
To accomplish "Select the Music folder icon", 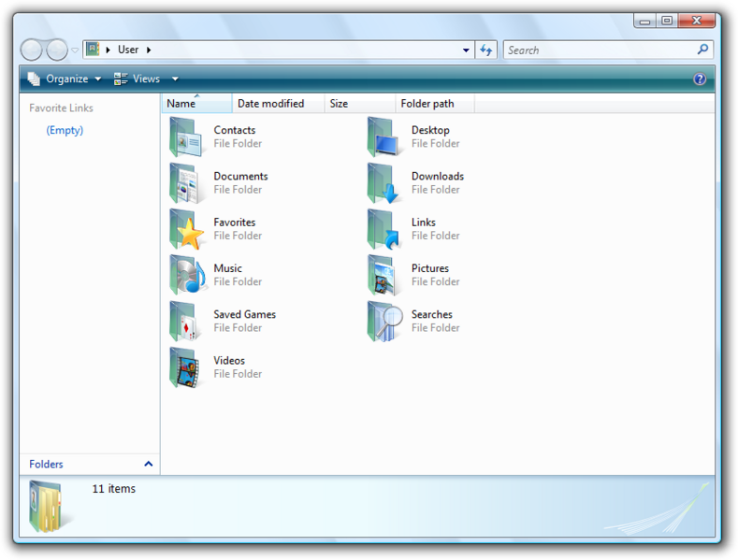I will pos(187,275).
